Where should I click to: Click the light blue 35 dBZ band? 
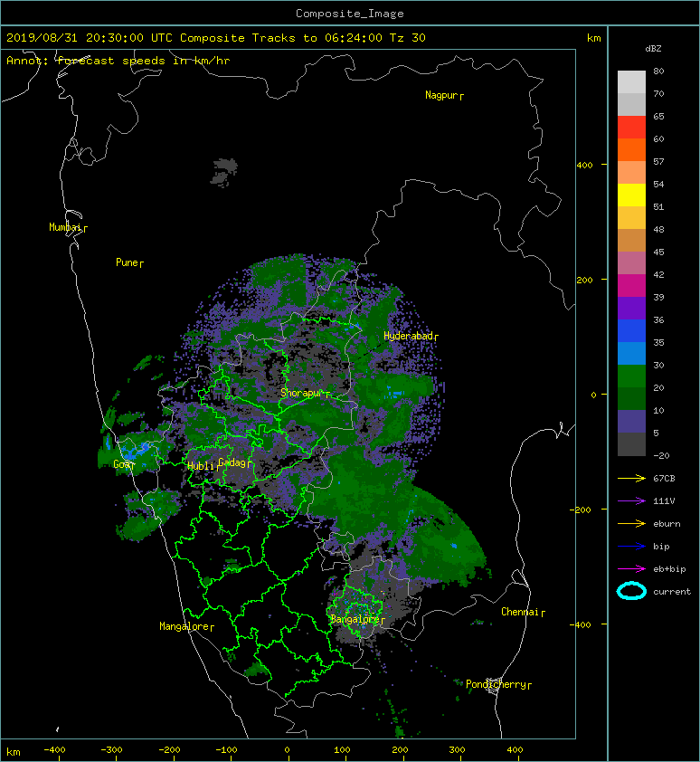pyautogui.click(x=631, y=353)
